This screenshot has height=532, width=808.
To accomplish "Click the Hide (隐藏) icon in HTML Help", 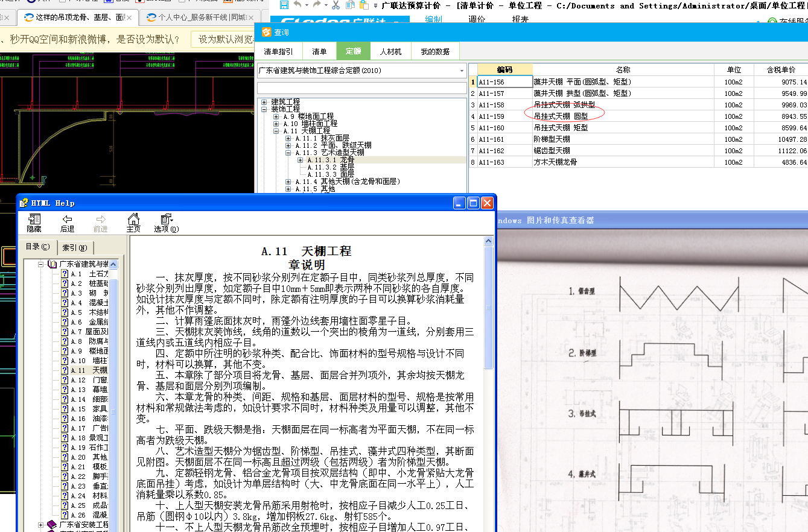I will pyautogui.click(x=34, y=219).
